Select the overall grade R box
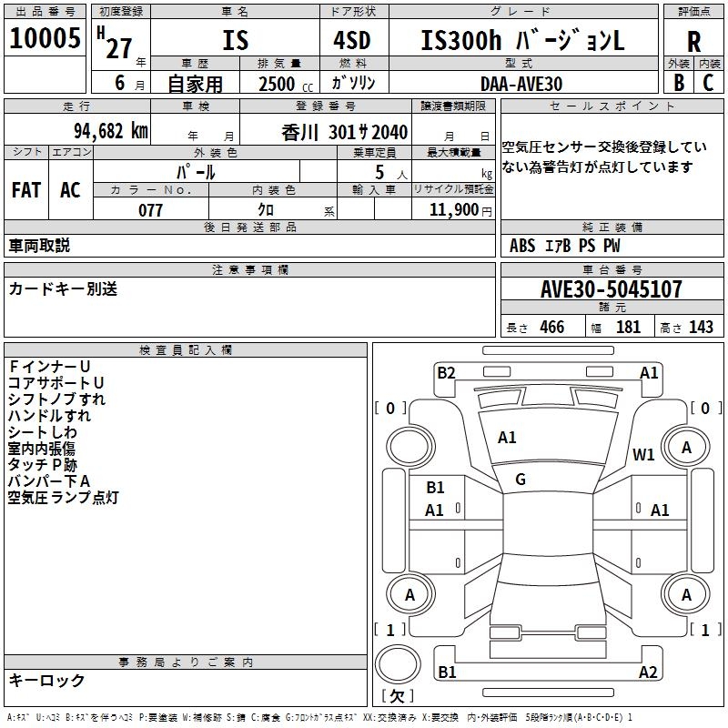Viewport: 728px width, 728px height. click(693, 40)
